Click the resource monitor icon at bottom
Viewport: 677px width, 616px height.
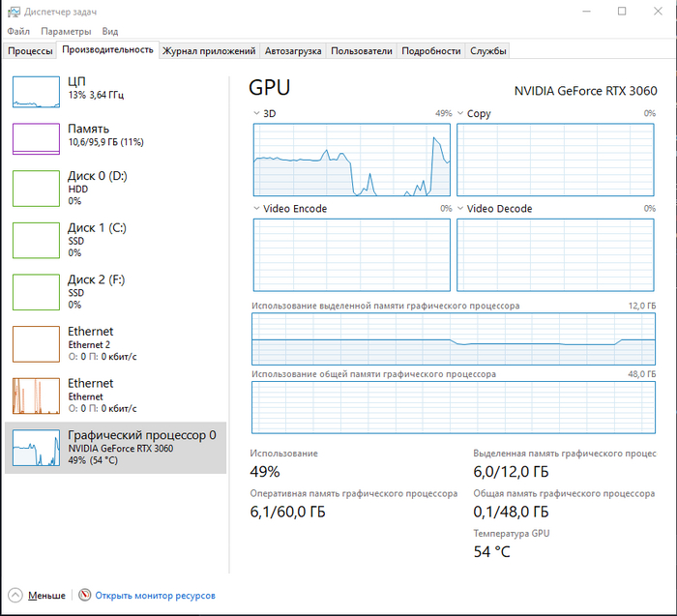pos(85,595)
